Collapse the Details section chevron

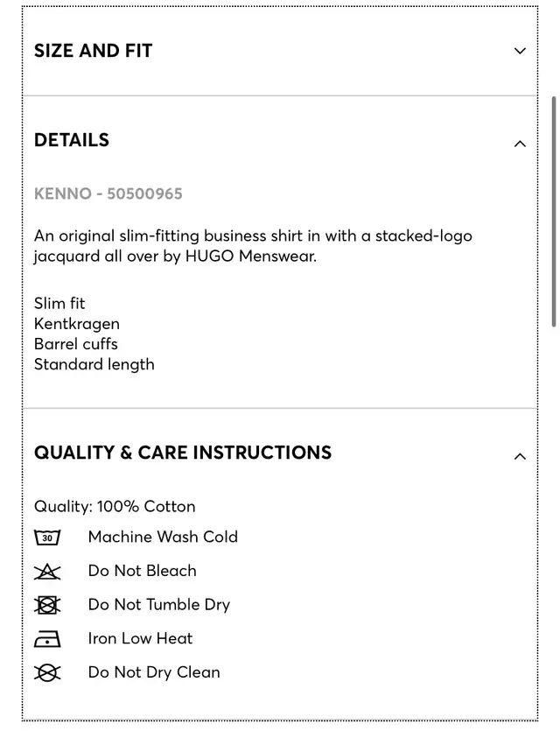(x=520, y=144)
